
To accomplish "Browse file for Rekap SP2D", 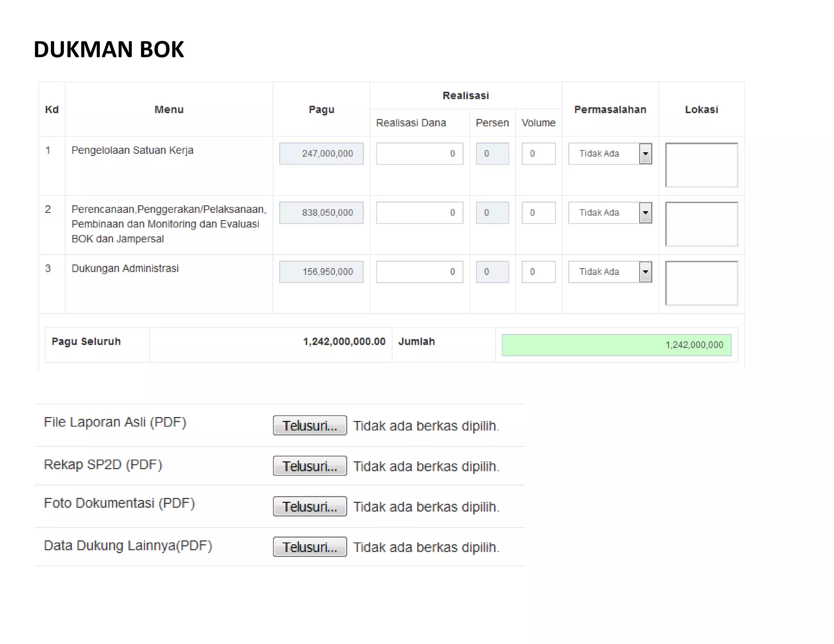I will (309, 466).
